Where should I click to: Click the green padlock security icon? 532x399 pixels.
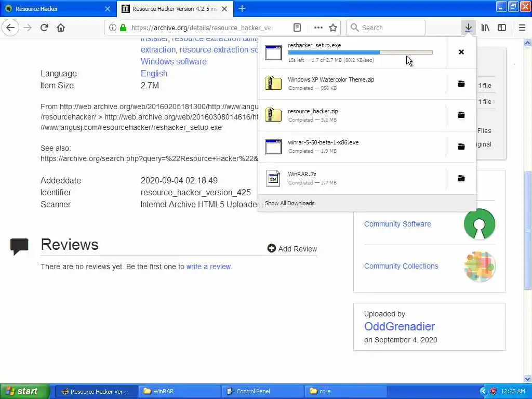(123, 28)
